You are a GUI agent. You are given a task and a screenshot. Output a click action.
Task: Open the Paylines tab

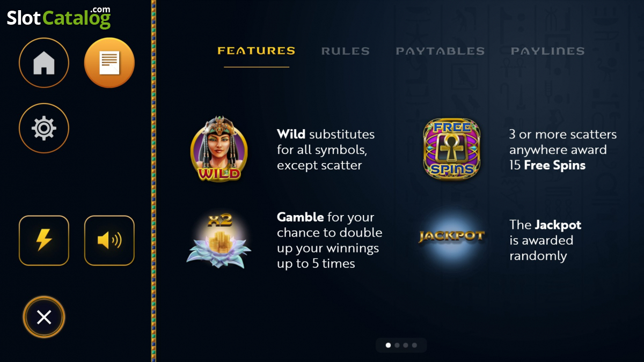point(548,51)
